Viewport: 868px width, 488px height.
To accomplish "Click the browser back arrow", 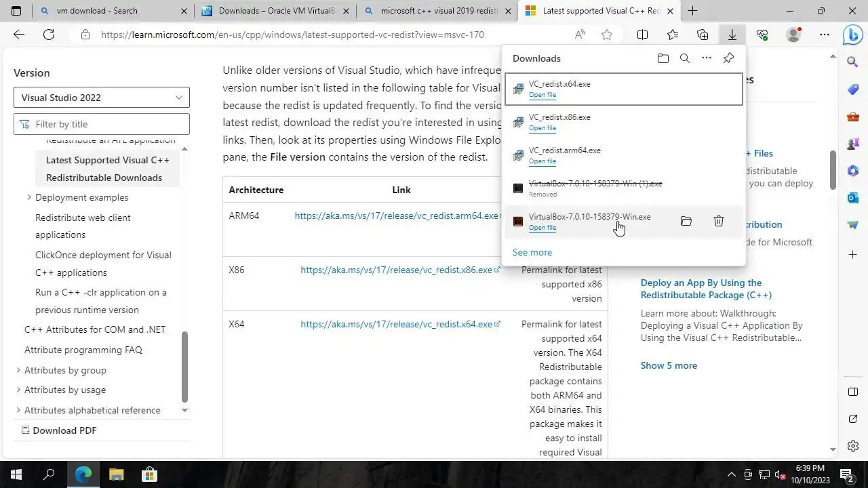I will (x=19, y=35).
